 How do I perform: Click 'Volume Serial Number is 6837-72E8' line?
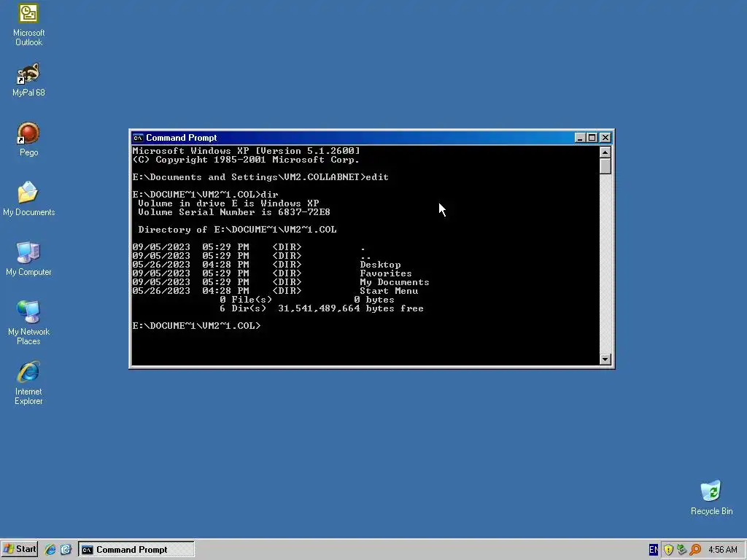(234, 212)
